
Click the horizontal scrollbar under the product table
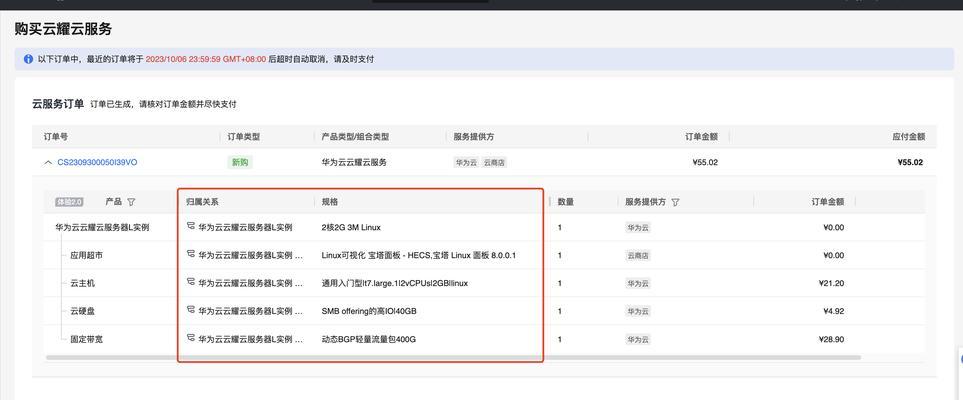coord(453,357)
